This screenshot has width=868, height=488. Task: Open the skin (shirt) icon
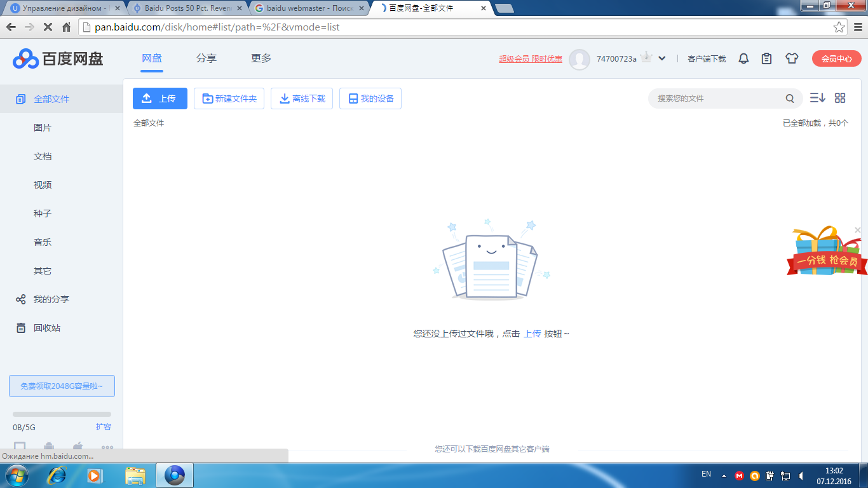coord(792,58)
